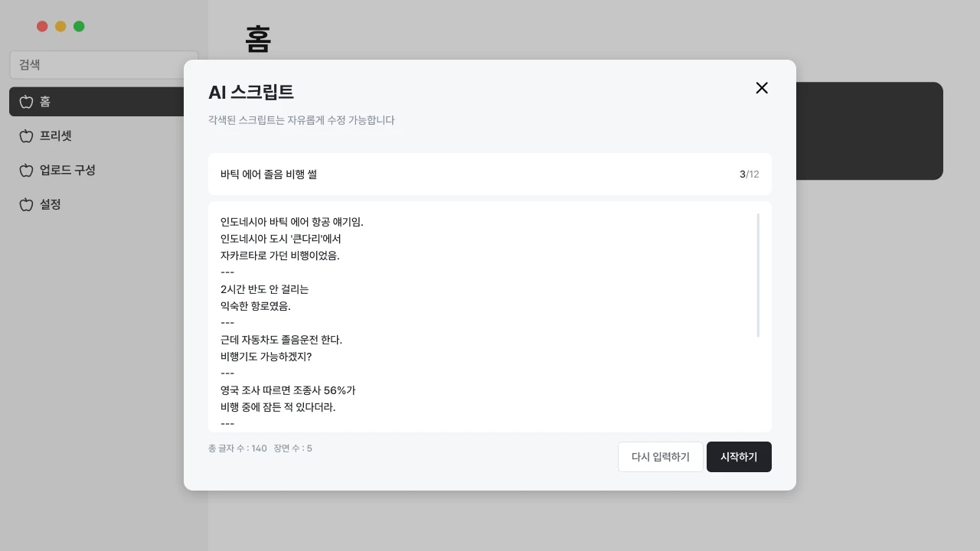Click the apple icon next to 홈
This screenshot has height=551, width=980.
pyautogui.click(x=26, y=102)
